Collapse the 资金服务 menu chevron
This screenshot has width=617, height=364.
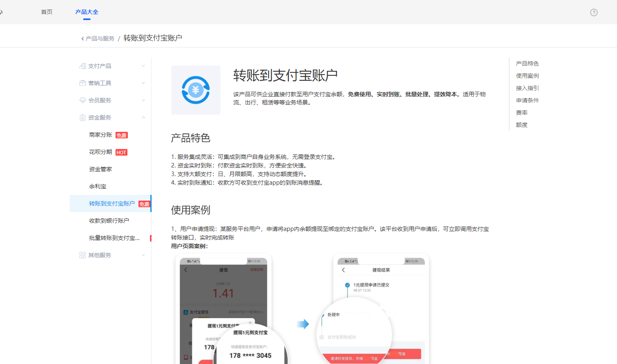point(143,118)
